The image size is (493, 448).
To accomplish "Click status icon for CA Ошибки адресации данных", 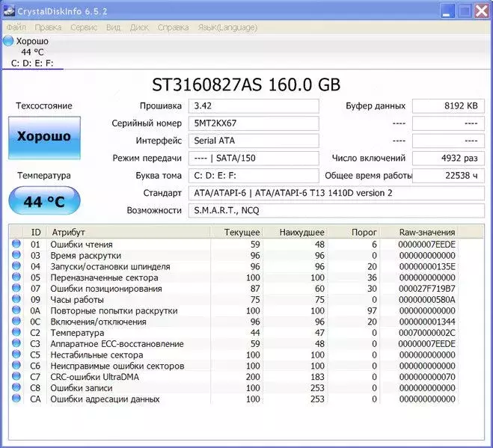I will [x=16, y=398].
